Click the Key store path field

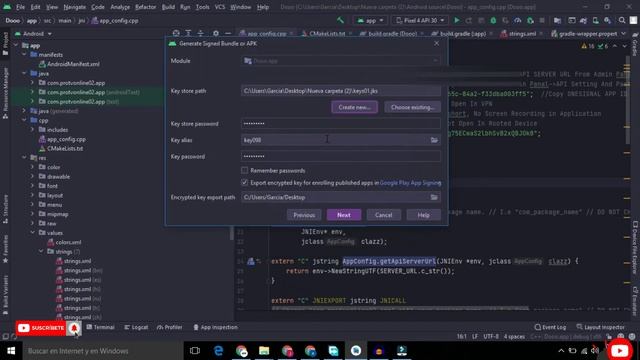pyautogui.click(x=341, y=91)
